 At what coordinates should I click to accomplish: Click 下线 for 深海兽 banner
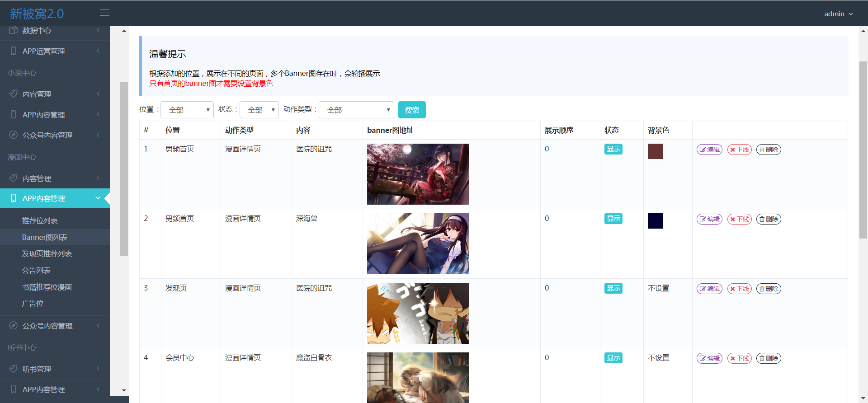(740, 219)
